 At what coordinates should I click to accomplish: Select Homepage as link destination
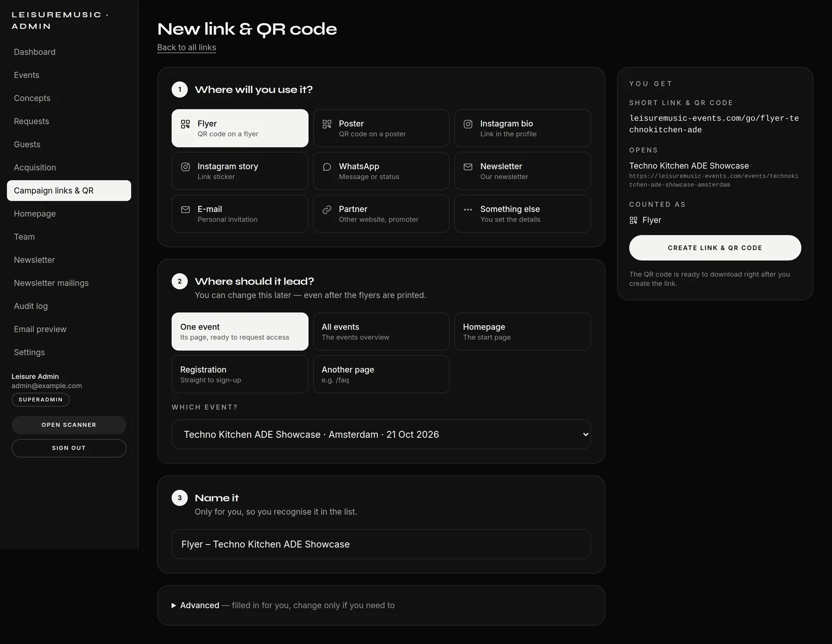pyautogui.click(x=523, y=332)
